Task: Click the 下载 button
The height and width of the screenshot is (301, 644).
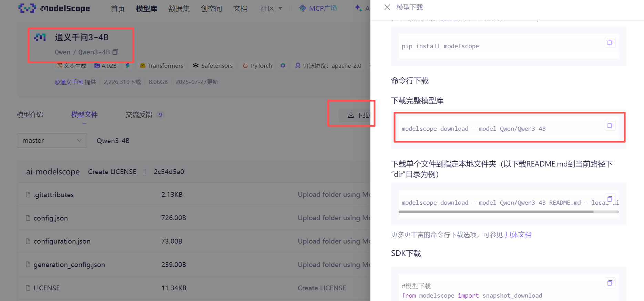Action: pyautogui.click(x=355, y=115)
